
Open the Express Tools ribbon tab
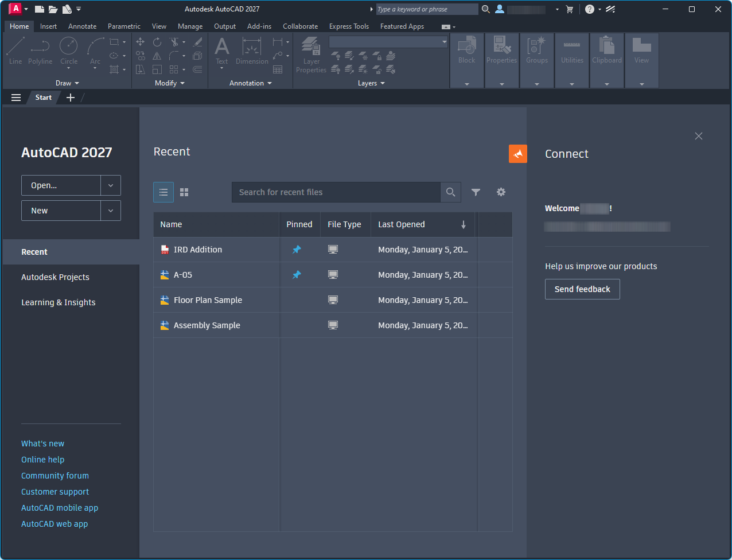click(x=349, y=26)
